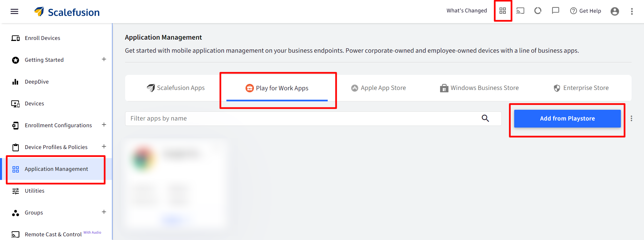
Task: Switch to the Scalefusion Apps tab
Action: [176, 88]
